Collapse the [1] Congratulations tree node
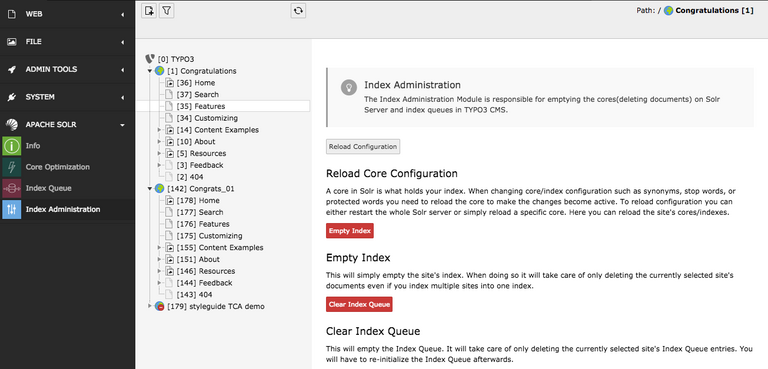This screenshot has width=768, height=369. [x=150, y=71]
